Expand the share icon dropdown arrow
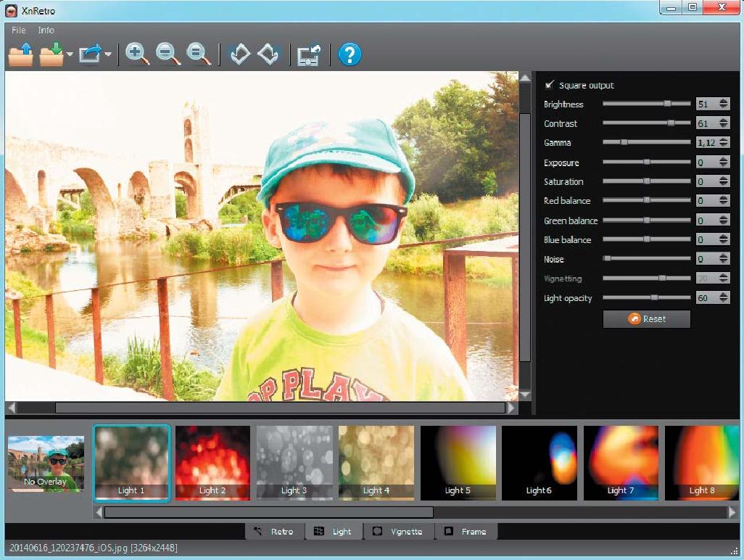Viewport: 744px width, 560px height. 108,55
